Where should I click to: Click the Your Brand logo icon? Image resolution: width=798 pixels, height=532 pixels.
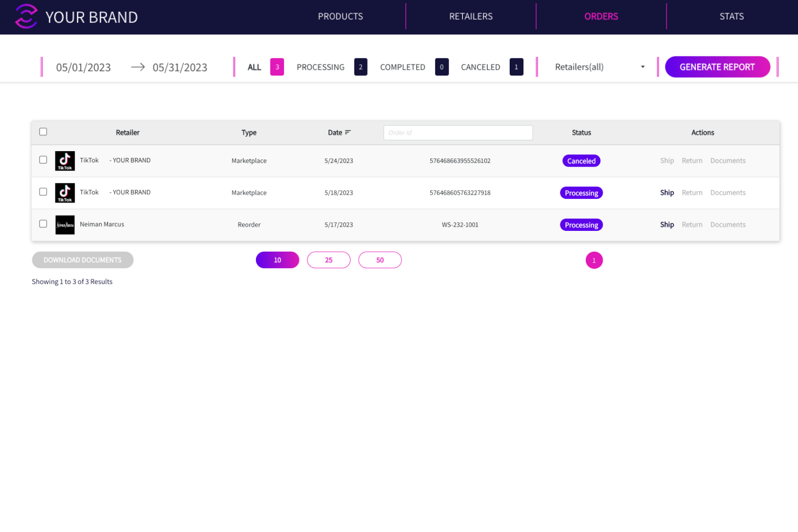point(26,16)
